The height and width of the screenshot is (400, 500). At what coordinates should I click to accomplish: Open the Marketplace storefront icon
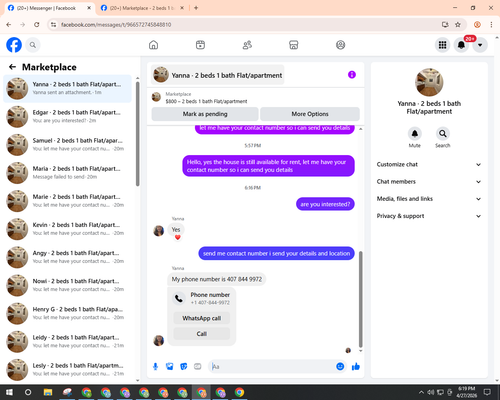[x=294, y=45]
